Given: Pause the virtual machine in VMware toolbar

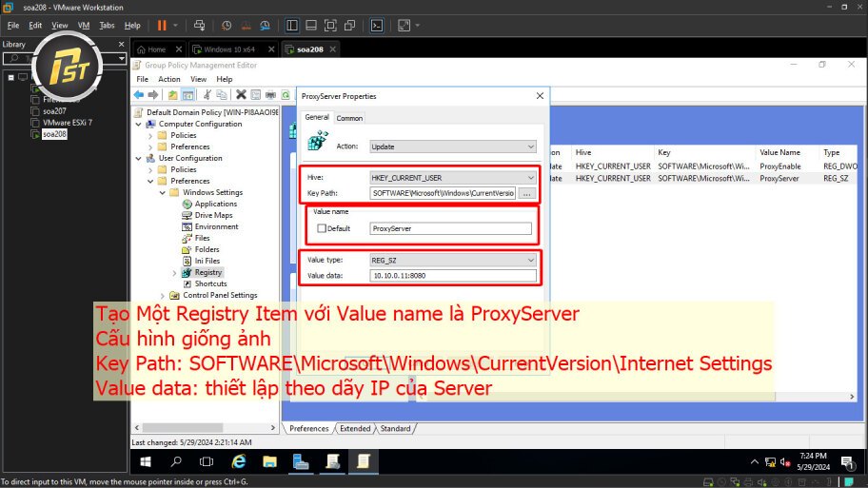Looking at the screenshot, I should [x=162, y=26].
